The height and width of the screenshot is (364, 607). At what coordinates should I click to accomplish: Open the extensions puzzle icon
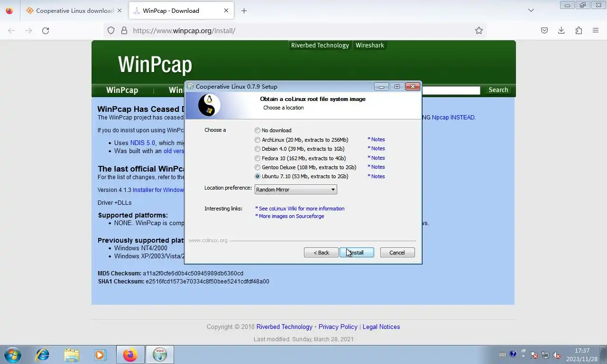579,30
